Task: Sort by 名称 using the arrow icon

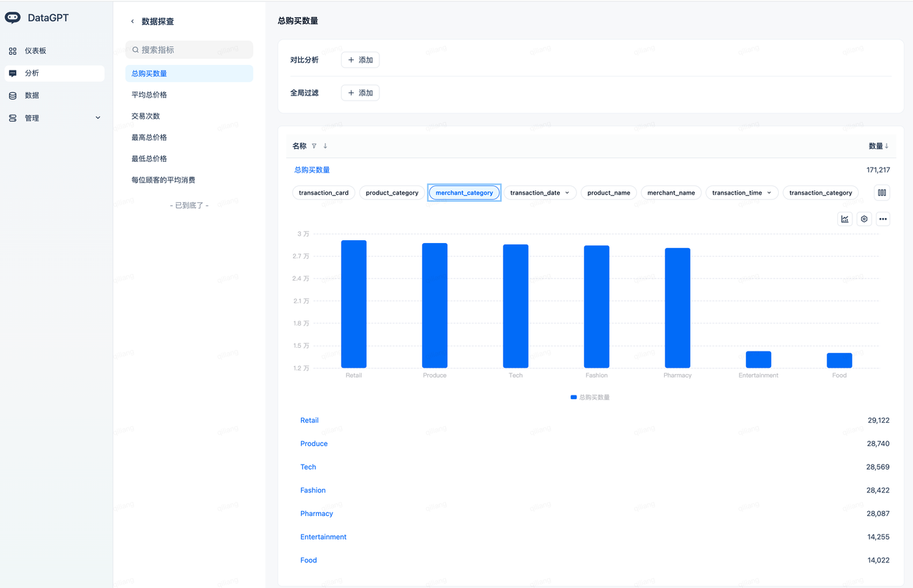Action: click(x=325, y=146)
